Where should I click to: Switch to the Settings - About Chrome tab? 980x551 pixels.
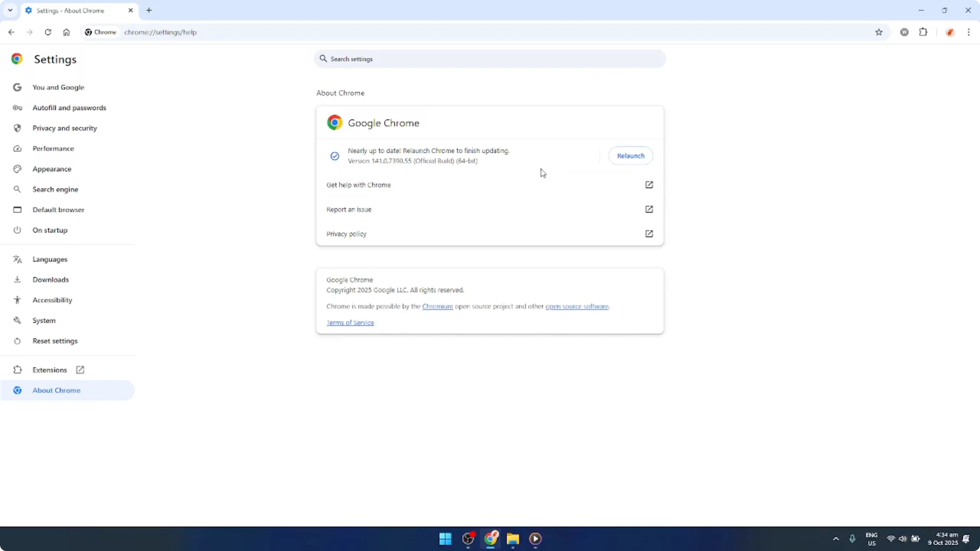click(71, 11)
